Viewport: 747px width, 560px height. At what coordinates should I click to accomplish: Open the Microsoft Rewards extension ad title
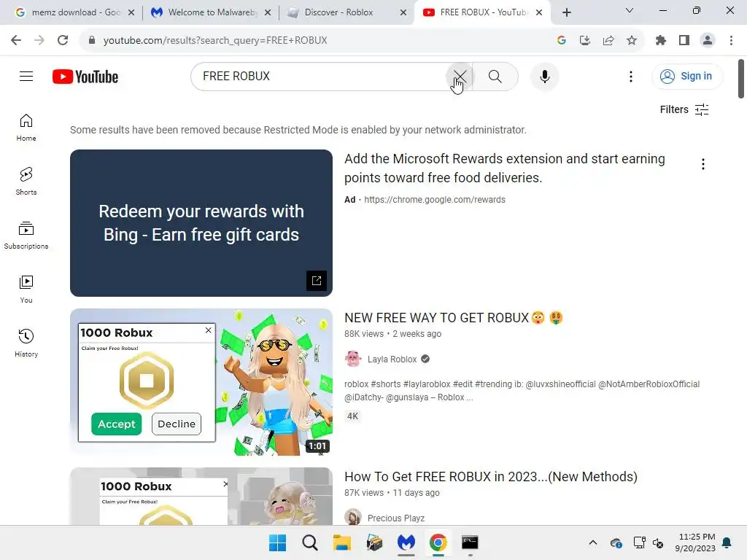tap(505, 168)
